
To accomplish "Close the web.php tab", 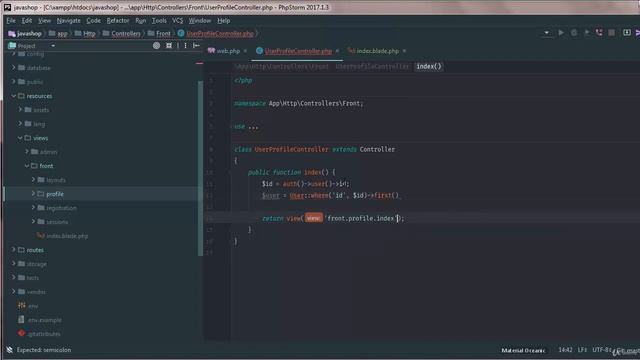I will coord(245,51).
